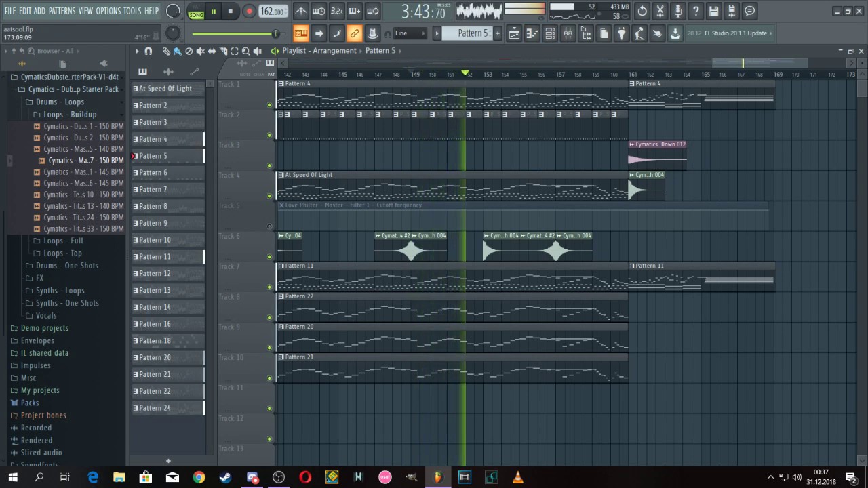Collapse the Loops - Buildup folder
The height and width of the screenshot is (488, 868).
(x=70, y=115)
